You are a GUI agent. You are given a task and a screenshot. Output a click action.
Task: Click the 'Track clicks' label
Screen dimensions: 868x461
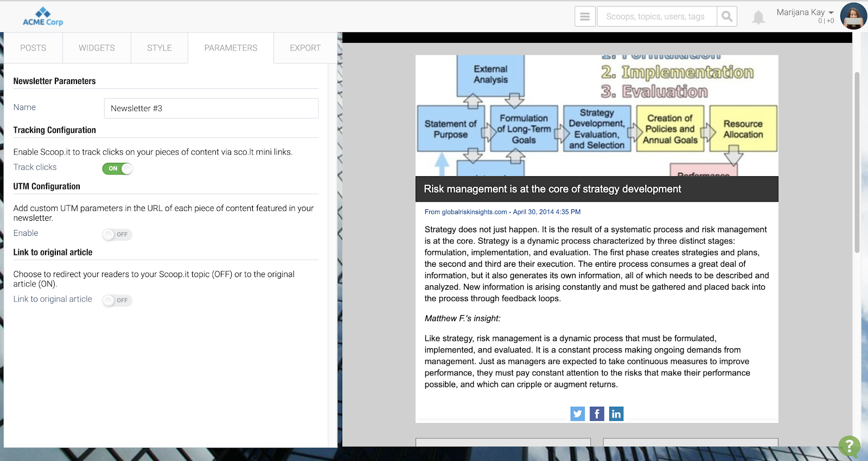coord(35,167)
